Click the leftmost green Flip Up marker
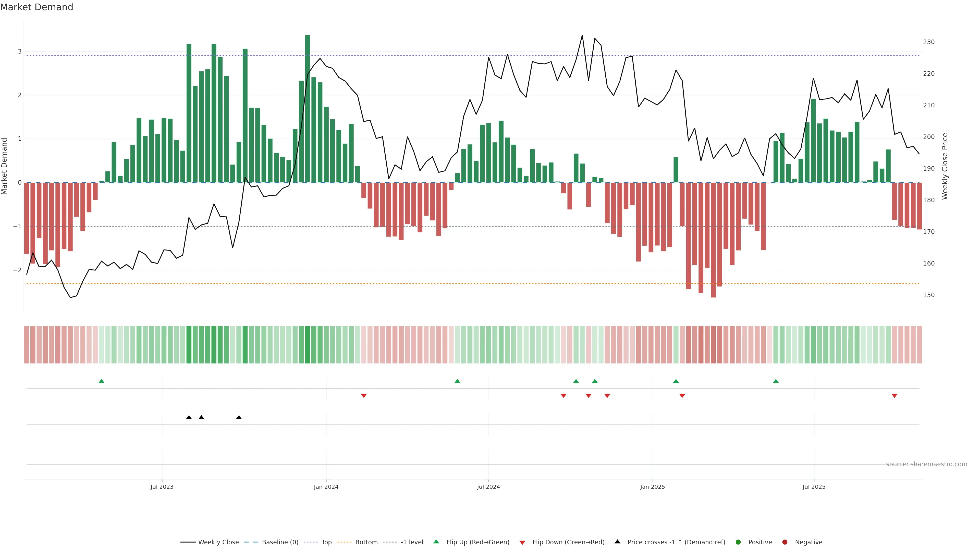This screenshot has height=551, width=980. 102,381
